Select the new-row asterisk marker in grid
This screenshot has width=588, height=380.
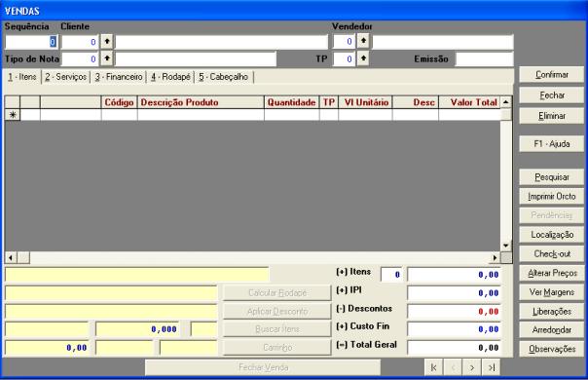point(13,115)
